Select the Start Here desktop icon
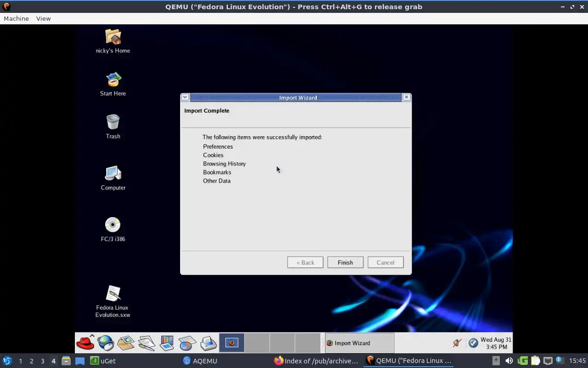This screenshot has height=368, width=588. [113, 84]
